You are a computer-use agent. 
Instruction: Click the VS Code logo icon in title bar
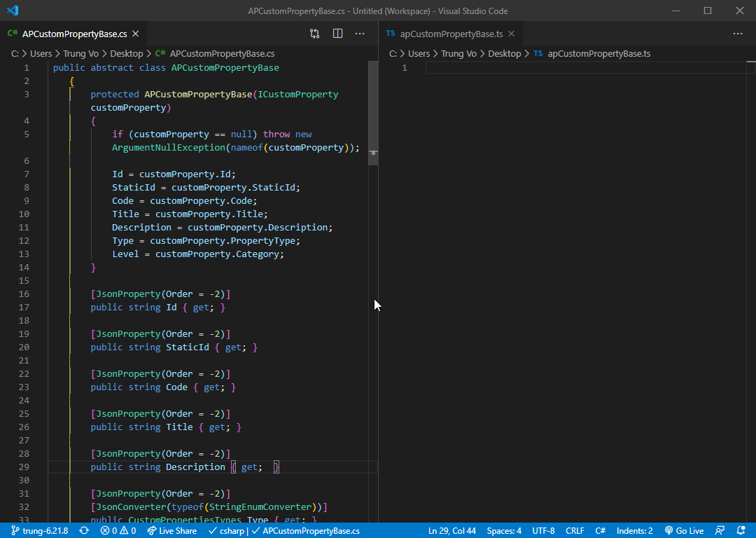point(13,10)
